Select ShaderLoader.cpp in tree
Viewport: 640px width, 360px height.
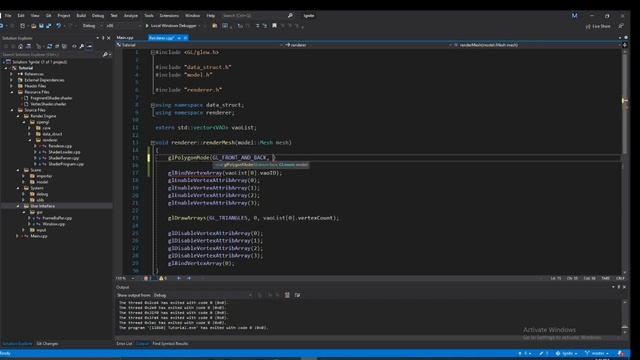point(63,152)
